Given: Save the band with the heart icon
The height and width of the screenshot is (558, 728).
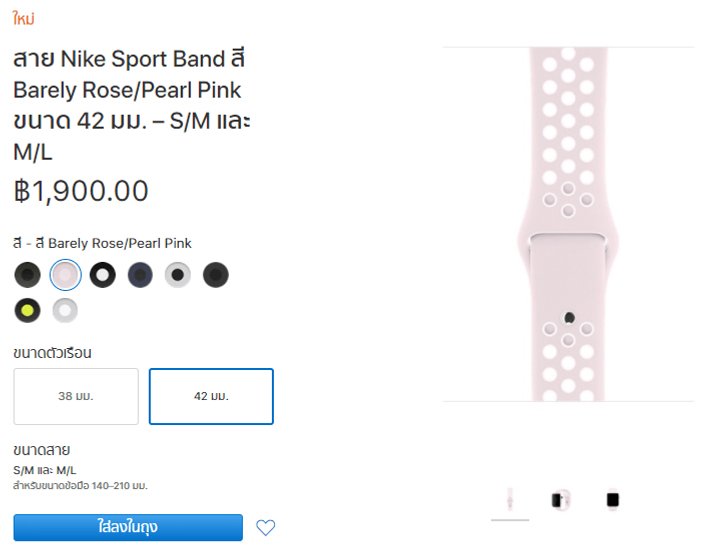Looking at the screenshot, I should pyautogui.click(x=266, y=527).
